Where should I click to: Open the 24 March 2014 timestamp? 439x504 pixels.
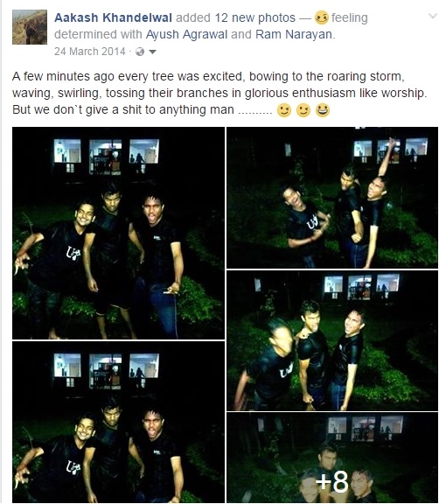point(89,52)
